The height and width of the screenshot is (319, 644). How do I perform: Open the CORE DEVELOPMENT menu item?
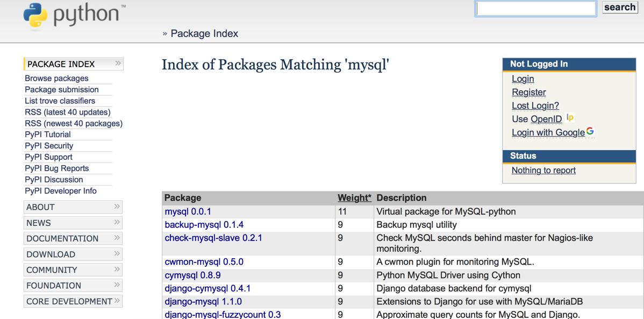coord(73,301)
